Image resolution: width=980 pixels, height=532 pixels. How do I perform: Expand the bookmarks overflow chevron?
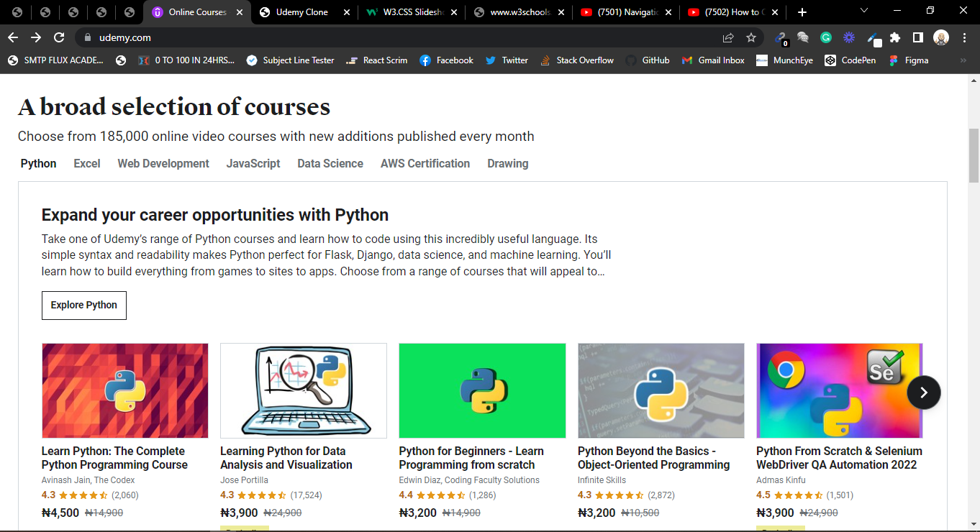[964, 60]
